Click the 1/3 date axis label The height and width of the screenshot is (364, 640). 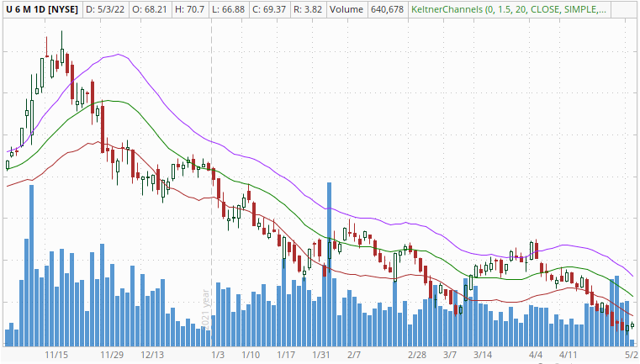tap(218, 355)
